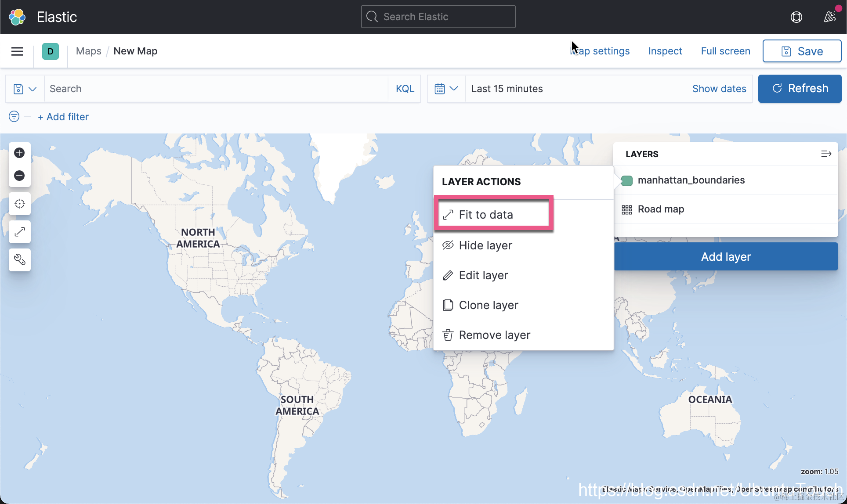This screenshot has width=847, height=504.
Task: Open the hamburger navigation menu
Action: point(17,51)
